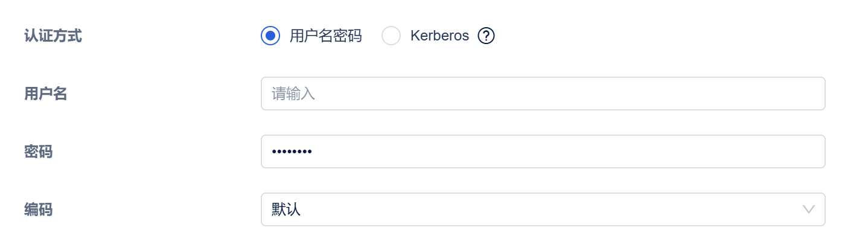Click the 请输入 placeholder text
This screenshot has width=868, height=242.
point(293,94)
